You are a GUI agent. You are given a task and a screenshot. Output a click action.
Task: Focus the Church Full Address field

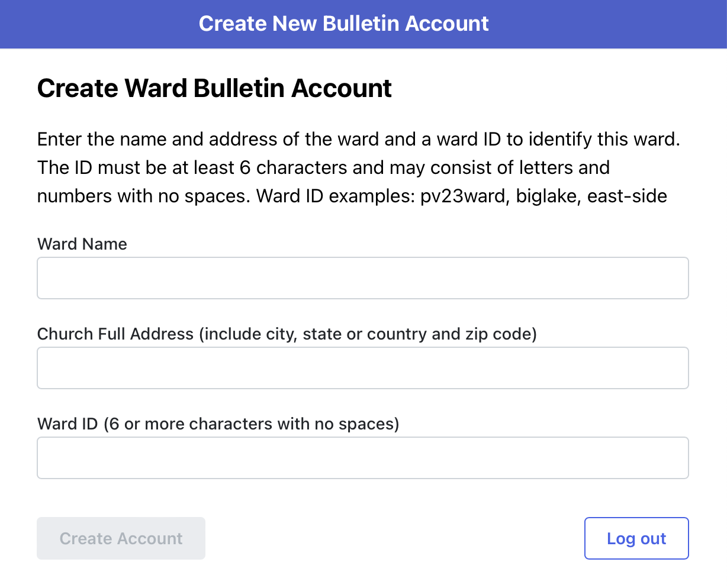[362, 367]
